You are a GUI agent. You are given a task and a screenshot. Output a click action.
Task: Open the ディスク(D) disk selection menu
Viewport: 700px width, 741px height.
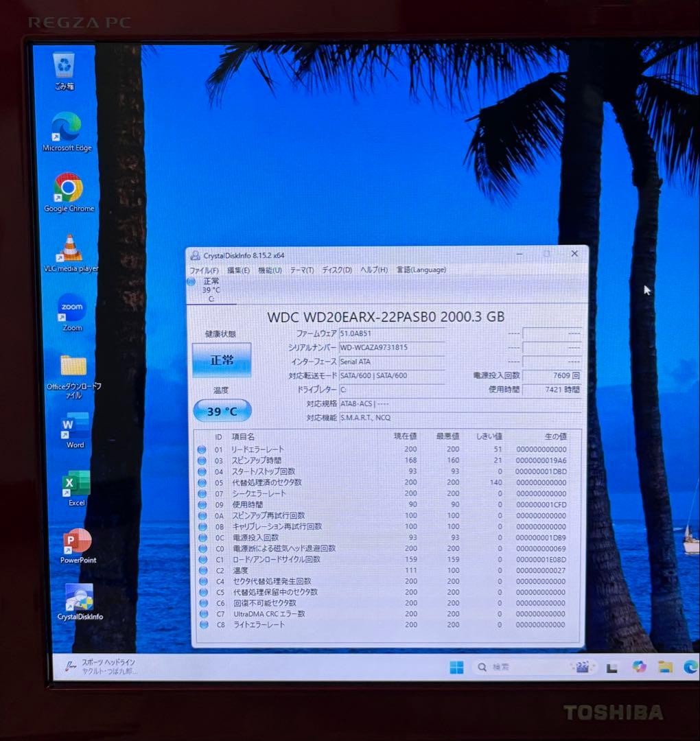(336, 270)
